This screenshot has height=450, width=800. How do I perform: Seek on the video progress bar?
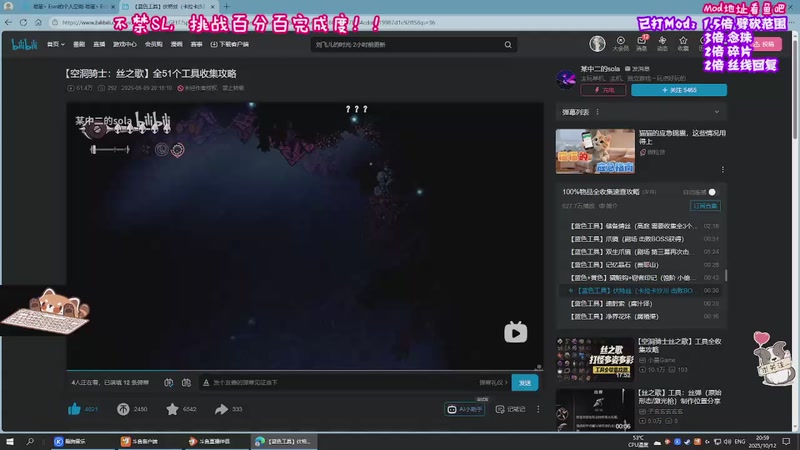(305, 370)
